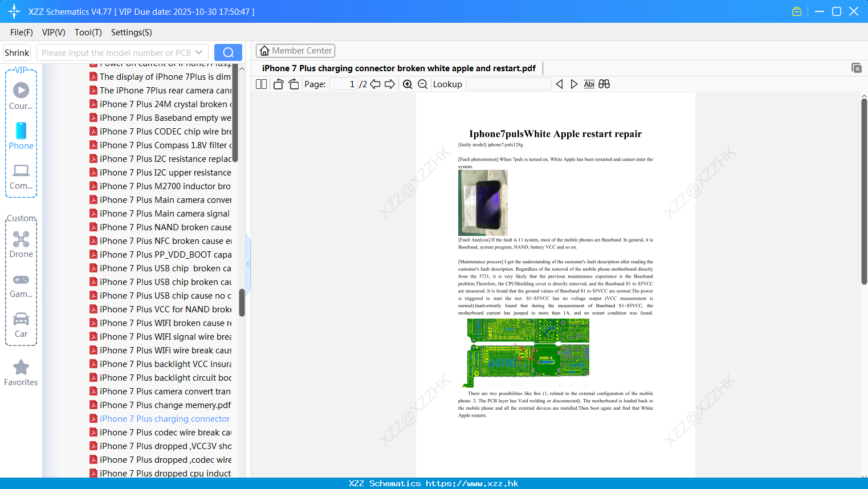
Task: Click the phone photo in the PDF
Action: (x=483, y=203)
